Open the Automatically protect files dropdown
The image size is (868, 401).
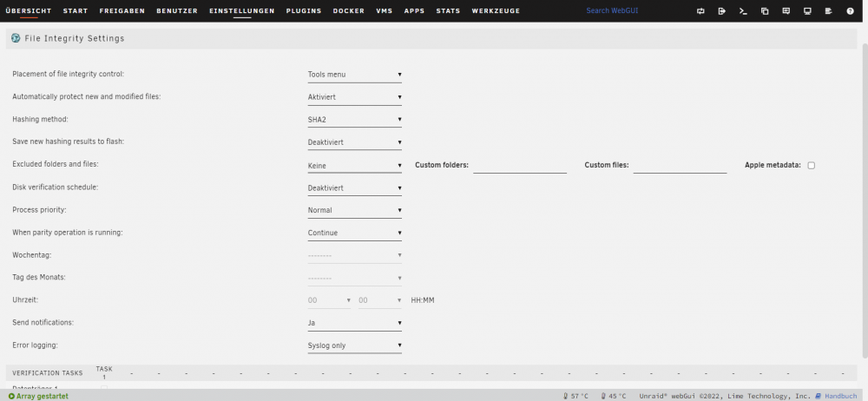click(355, 97)
